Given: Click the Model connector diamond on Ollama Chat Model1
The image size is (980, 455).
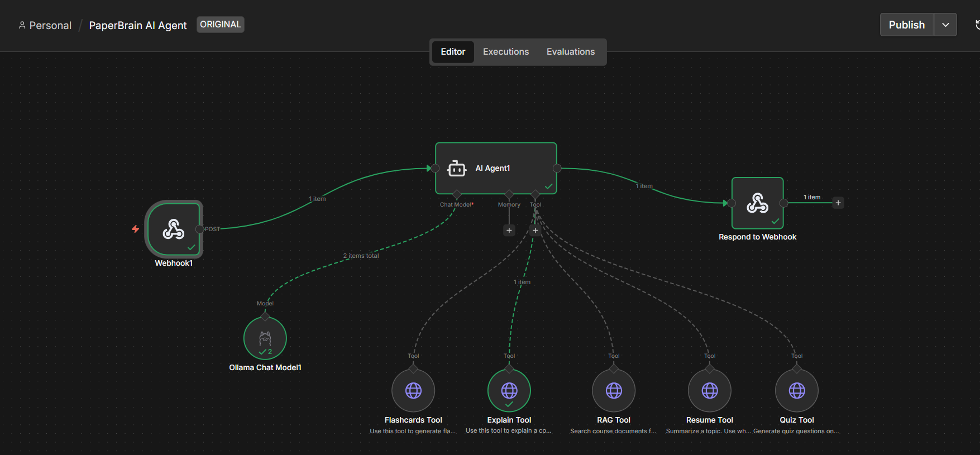Looking at the screenshot, I should click(265, 317).
